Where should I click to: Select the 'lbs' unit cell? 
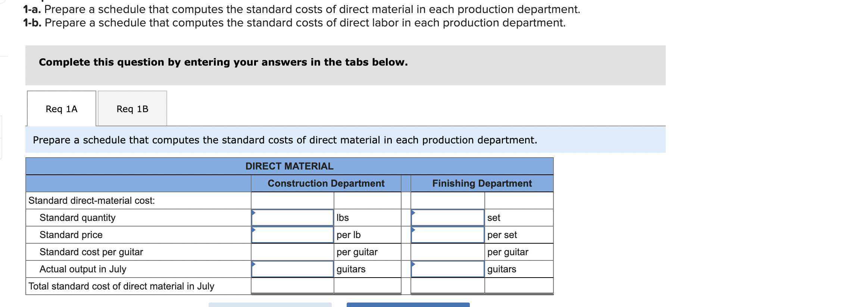(368, 218)
